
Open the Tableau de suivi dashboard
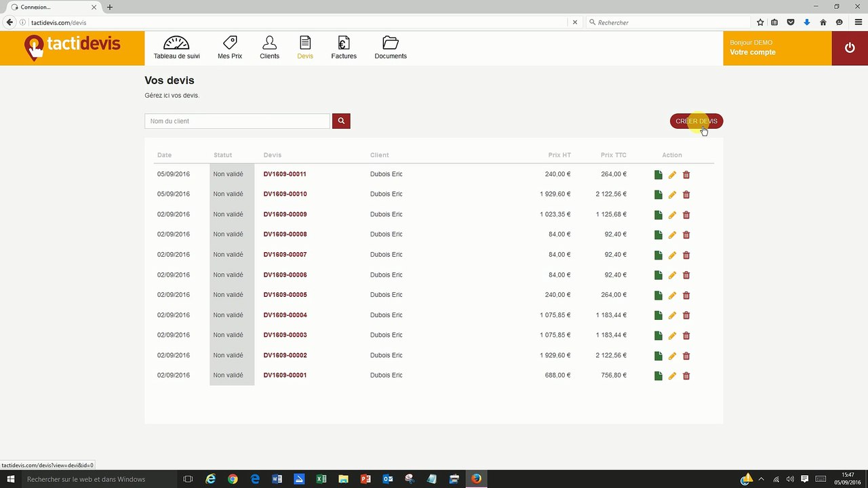176,47
